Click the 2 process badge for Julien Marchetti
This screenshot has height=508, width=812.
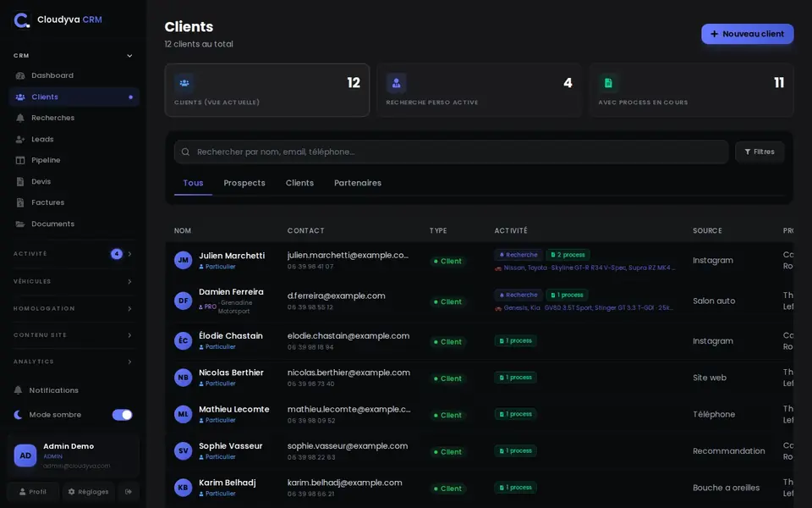[568, 255]
